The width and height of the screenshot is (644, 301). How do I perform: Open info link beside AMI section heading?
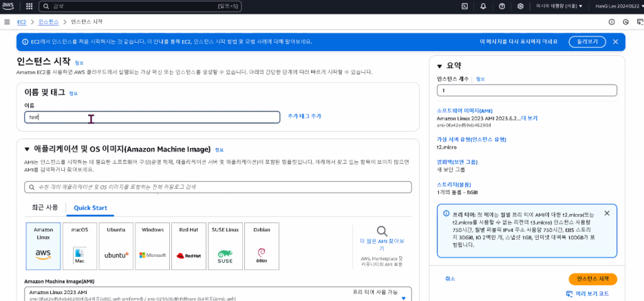coord(219,149)
